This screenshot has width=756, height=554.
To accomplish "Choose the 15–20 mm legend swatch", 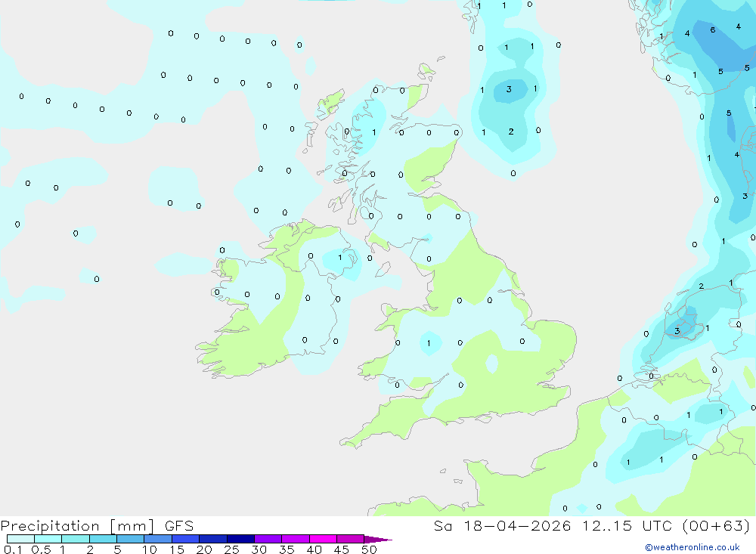I will [186, 539].
